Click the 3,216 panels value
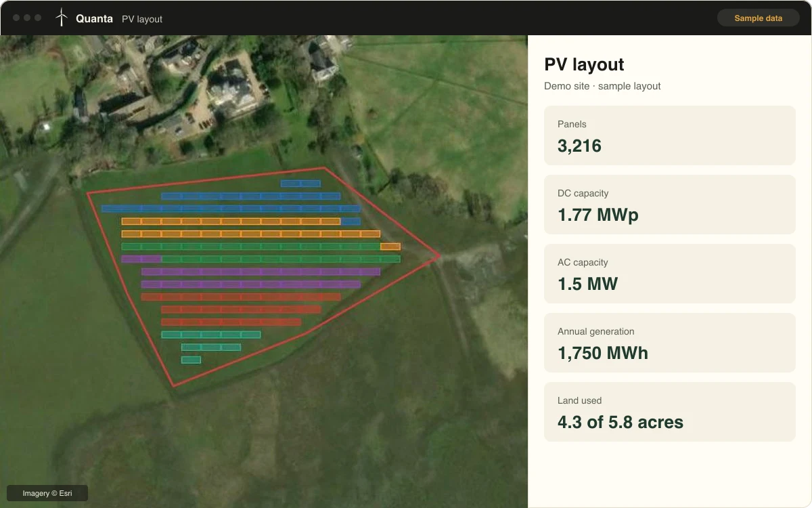 click(x=579, y=146)
